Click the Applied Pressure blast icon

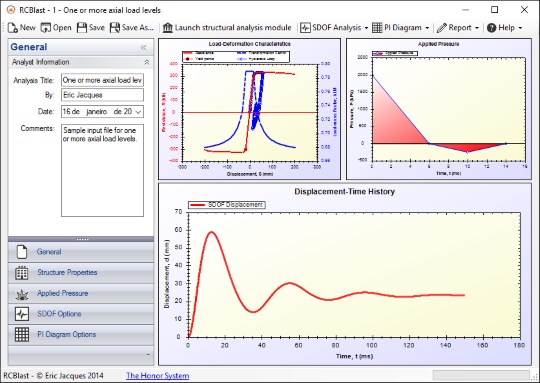pyautogui.click(x=22, y=294)
